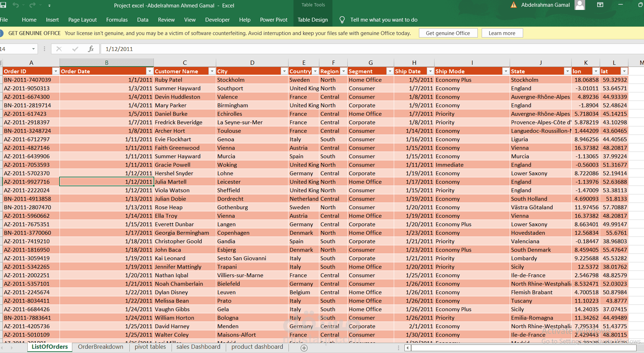
Task: Click the warning triangle next to Abdelrahman Gamal
Action: (x=514, y=5)
